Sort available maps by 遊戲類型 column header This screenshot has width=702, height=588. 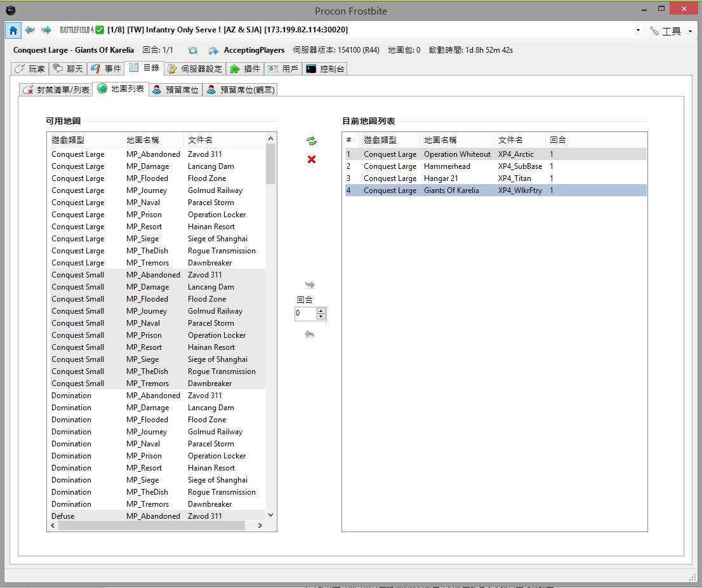(84, 140)
